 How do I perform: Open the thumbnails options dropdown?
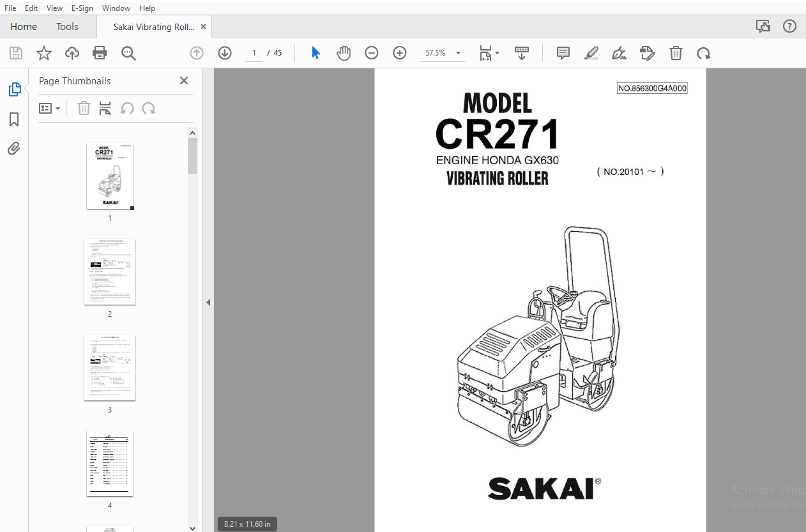(50, 109)
